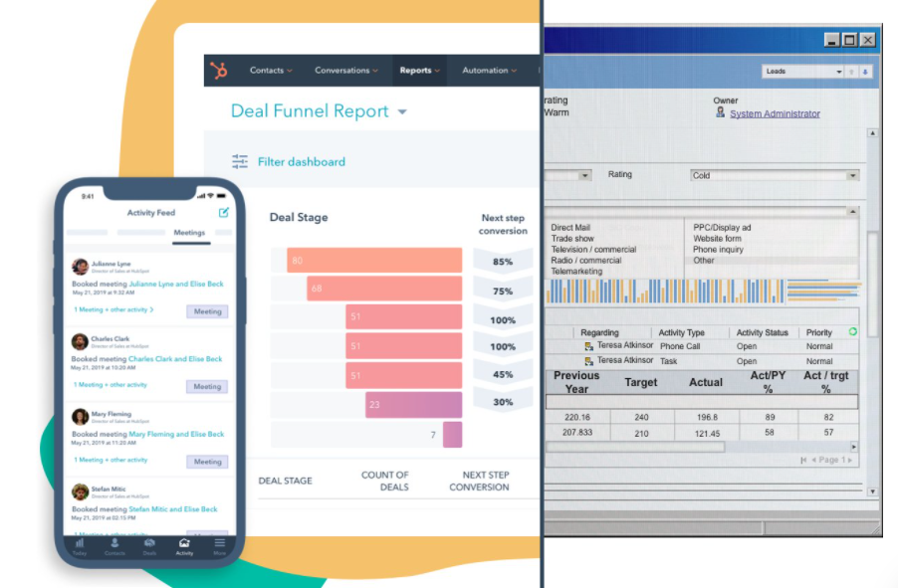
Task: Expand the Deal Funnel Report title dropdown
Action: [x=402, y=111]
